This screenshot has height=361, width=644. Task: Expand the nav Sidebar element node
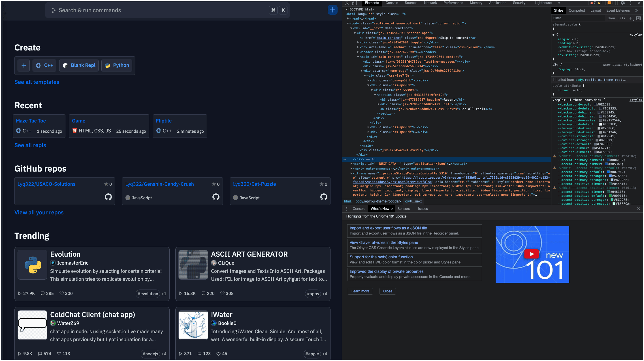[x=358, y=47]
